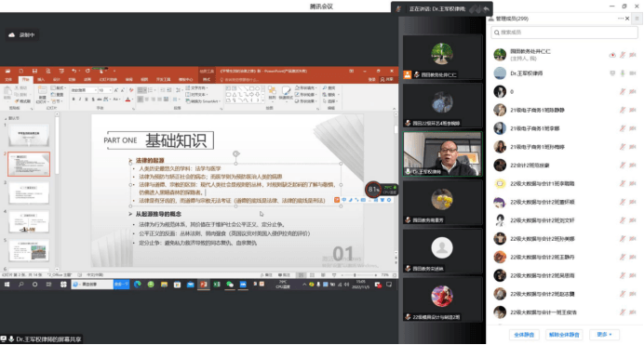
Task: Switch to Normal view in status bar
Action: [301, 275]
